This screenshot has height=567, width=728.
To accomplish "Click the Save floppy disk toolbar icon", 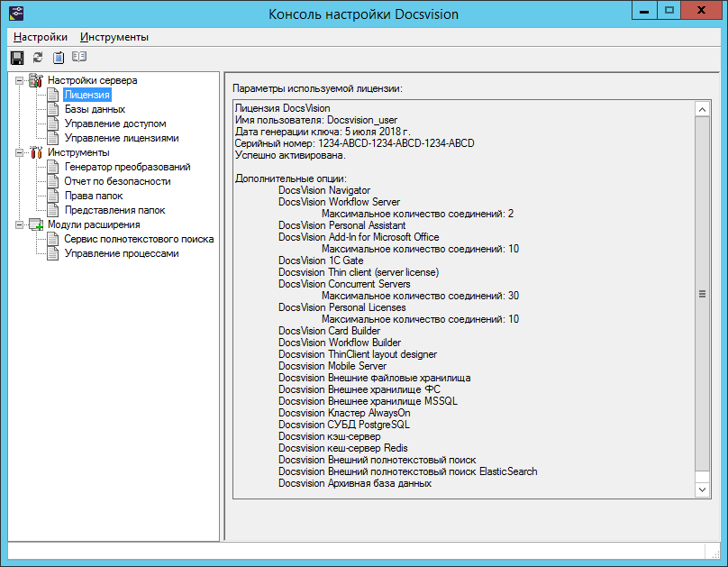I will 16,57.
